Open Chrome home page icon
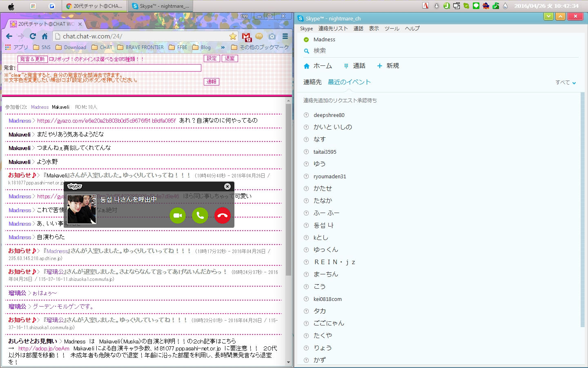Image resolution: width=588 pixels, height=368 pixels. click(45, 36)
